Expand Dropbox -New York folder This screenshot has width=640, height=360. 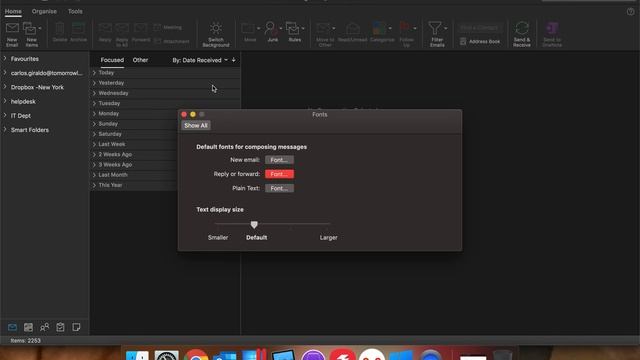tap(5, 87)
